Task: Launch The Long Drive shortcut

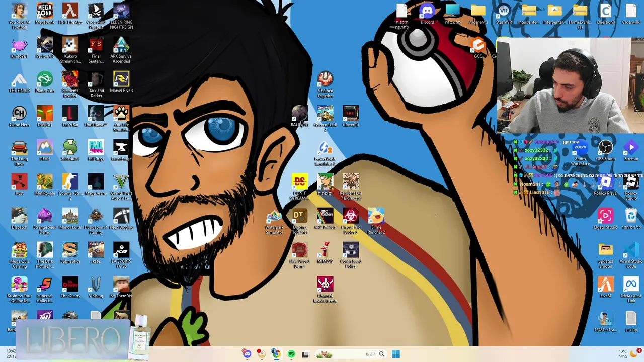Action: (19, 153)
